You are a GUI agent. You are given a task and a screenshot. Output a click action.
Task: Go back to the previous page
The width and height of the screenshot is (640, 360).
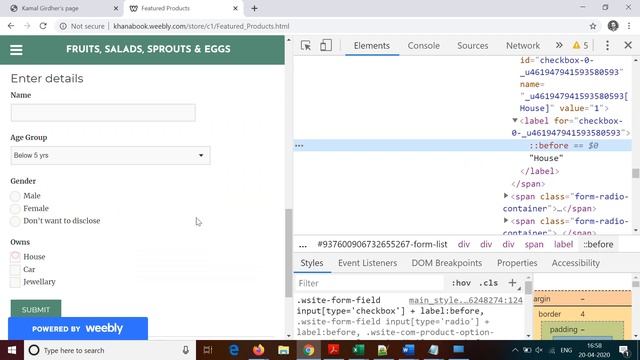point(11,26)
